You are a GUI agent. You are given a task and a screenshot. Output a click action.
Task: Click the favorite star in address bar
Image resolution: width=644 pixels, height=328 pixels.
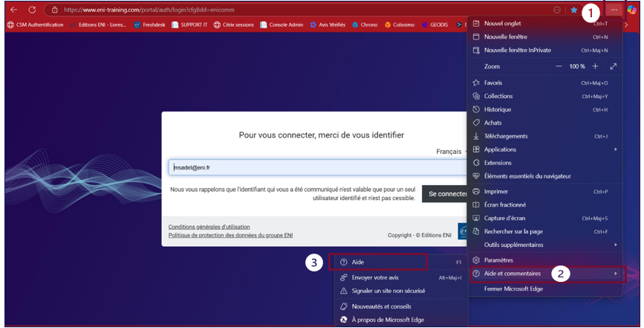coord(573,10)
